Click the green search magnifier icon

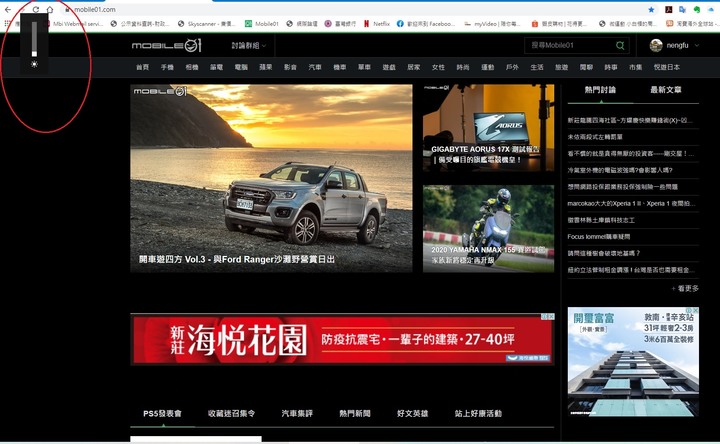[620, 45]
